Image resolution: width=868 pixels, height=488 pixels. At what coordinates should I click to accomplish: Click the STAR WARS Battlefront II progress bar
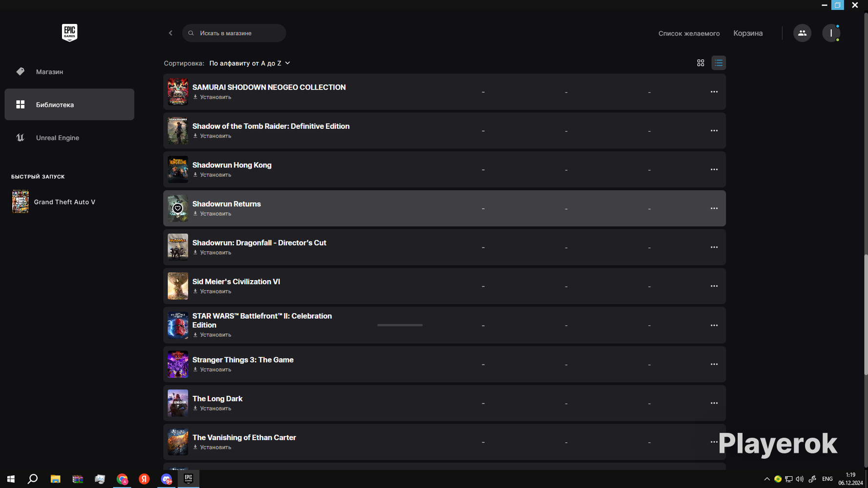[x=400, y=325]
